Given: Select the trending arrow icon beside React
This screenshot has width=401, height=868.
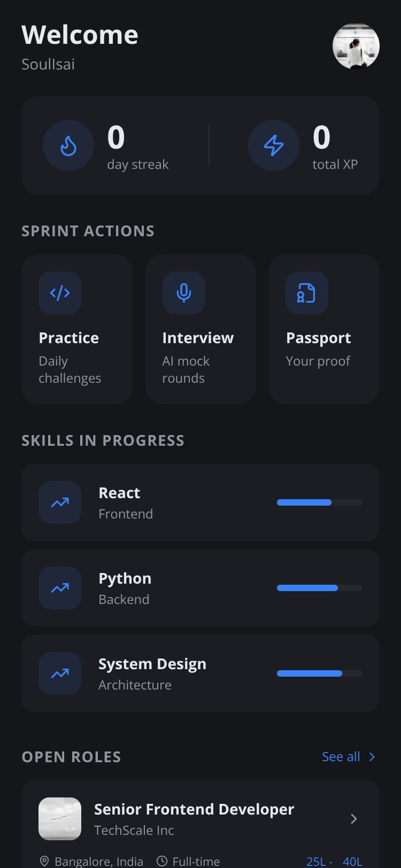Looking at the screenshot, I should click(x=60, y=502).
